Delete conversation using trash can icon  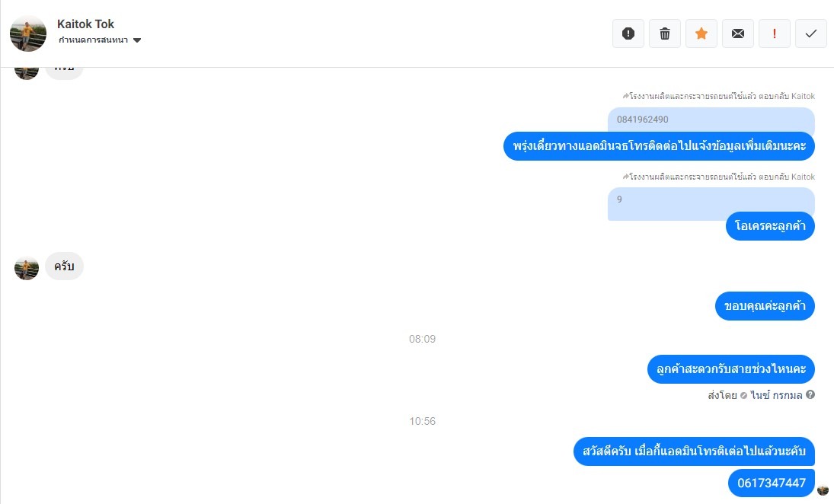(665, 33)
